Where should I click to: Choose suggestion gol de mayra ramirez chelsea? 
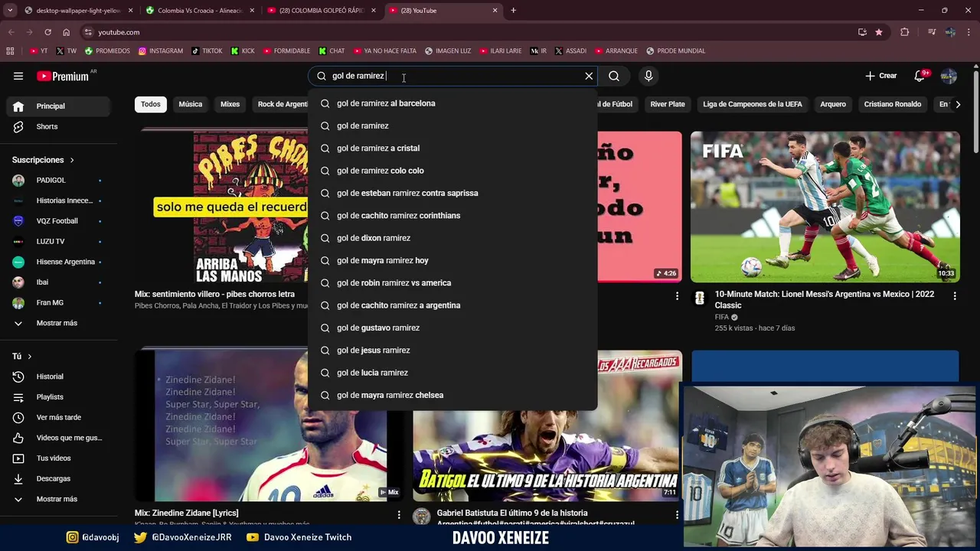pos(452,395)
